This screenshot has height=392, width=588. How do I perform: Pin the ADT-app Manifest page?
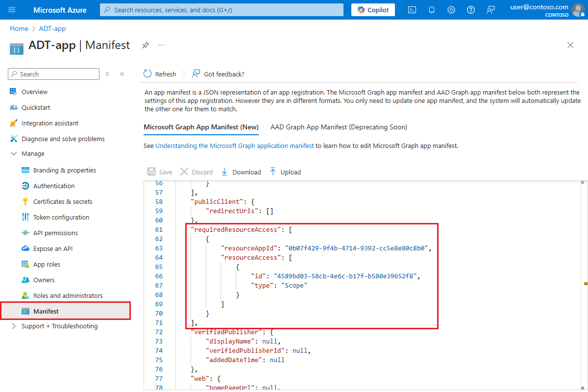[x=146, y=45]
